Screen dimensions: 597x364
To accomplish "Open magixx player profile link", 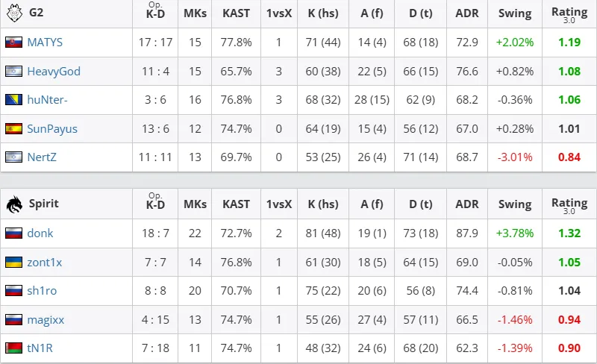I will [x=46, y=320].
